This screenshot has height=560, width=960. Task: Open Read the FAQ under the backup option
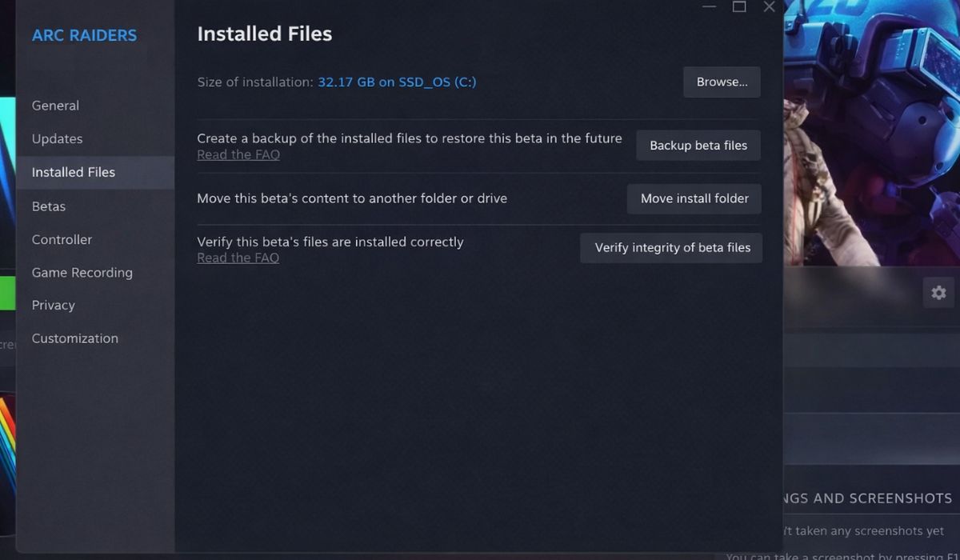(238, 154)
